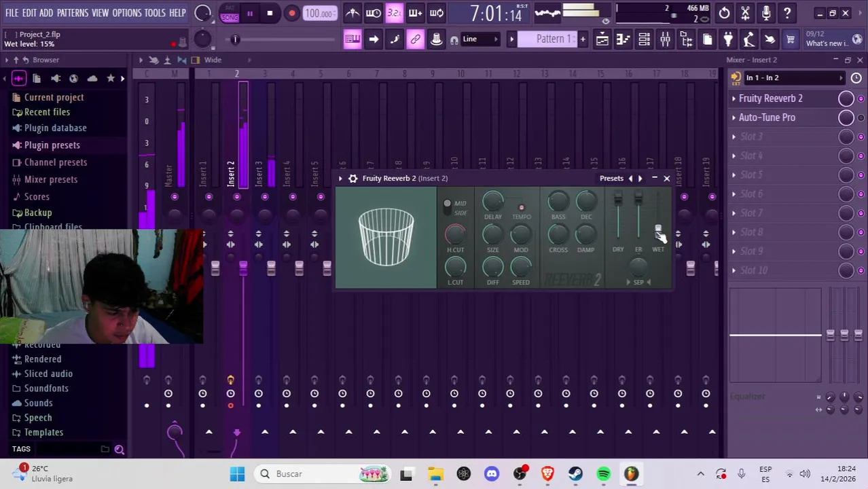Screen dimensions: 868x489
Task: Toggle the metronome icon
Action: coord(352,13)
